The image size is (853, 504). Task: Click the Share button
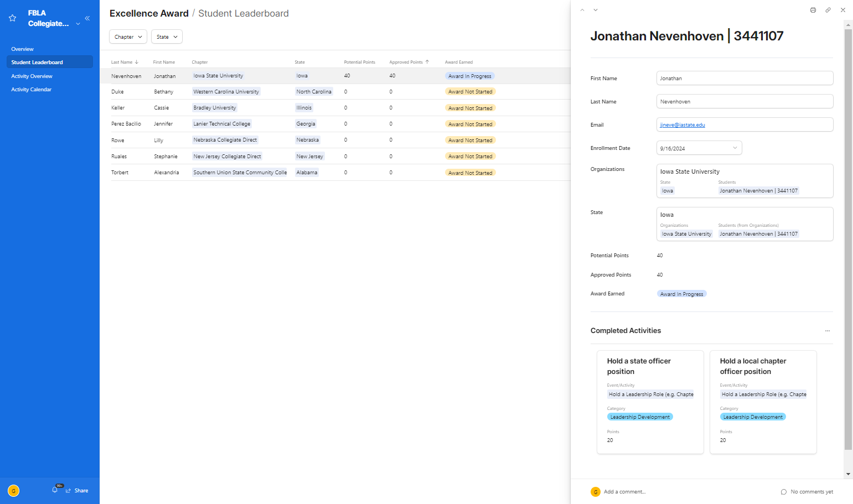[77, 491]
